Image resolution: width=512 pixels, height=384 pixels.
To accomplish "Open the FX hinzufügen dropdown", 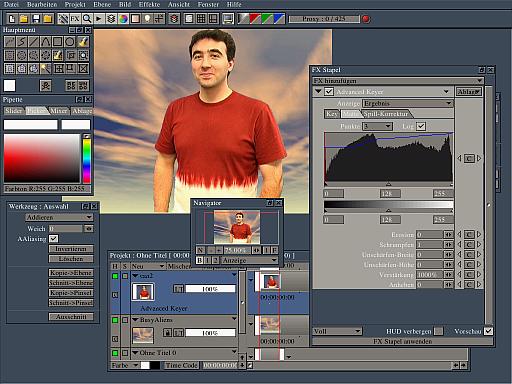I will pyautogui.click(x=398, y=81).
